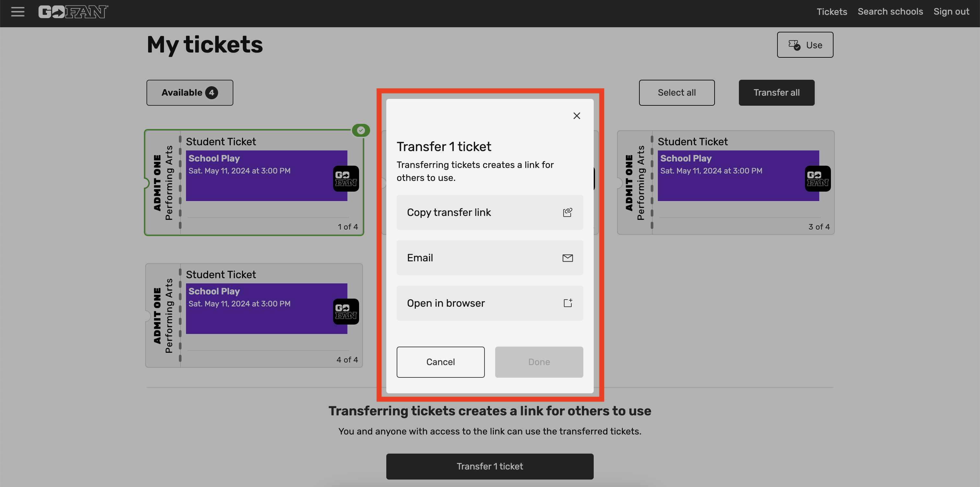The height and width of the screenshot is (487, 980).
Task: Click the envelope icon in the Email option
Action: pos(567,258)
